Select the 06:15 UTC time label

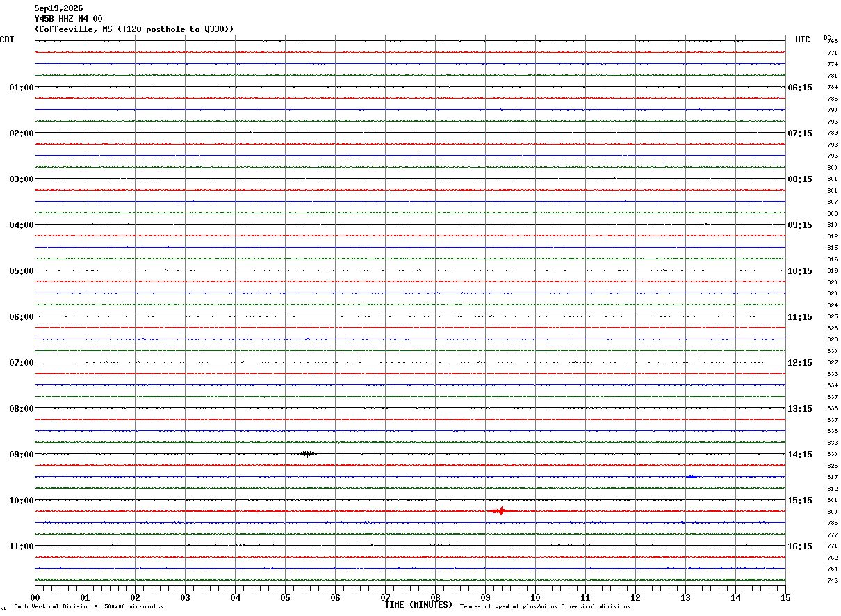[x=799, y=88]
